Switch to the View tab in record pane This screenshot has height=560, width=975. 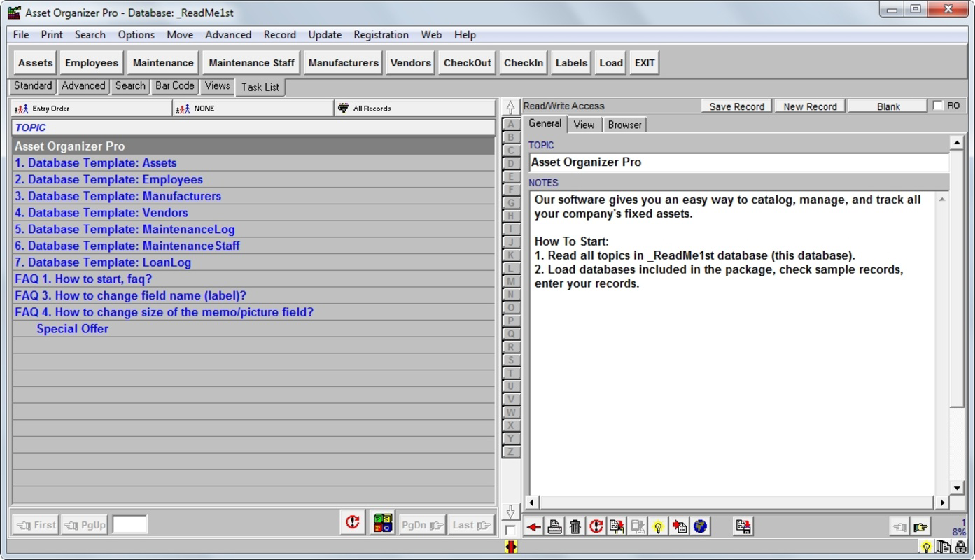click(584, 125)
